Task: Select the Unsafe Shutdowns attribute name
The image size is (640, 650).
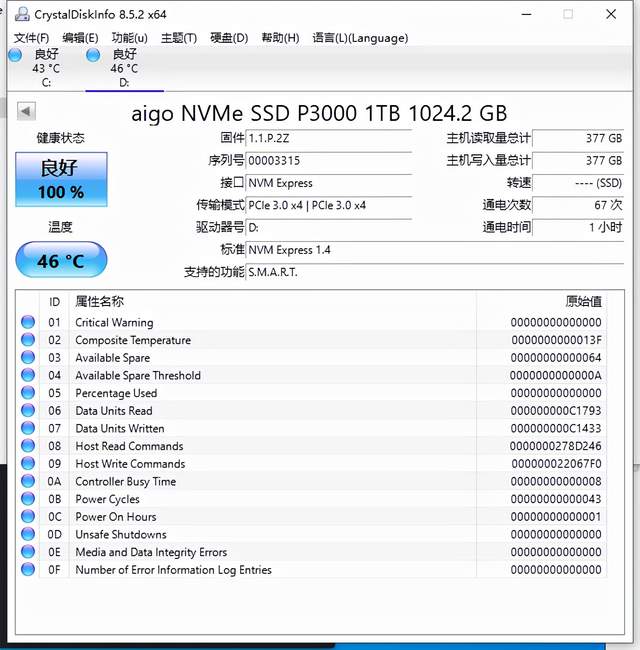Action: point(121,534)
